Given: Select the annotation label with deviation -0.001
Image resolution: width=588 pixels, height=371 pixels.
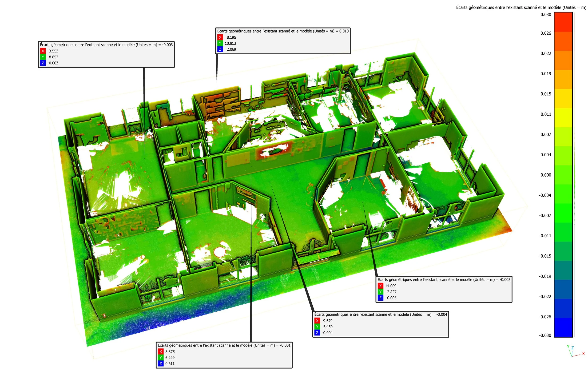Looking at the screenshot, I should click(x=224, y=345).
